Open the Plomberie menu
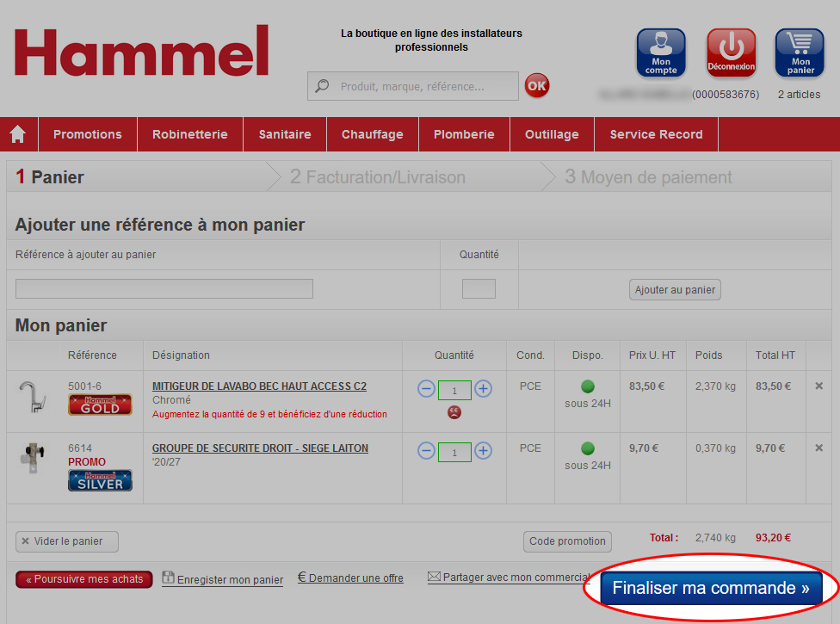Image resolution: width=840 pixels, height=624 pixels. click(464, 134)
